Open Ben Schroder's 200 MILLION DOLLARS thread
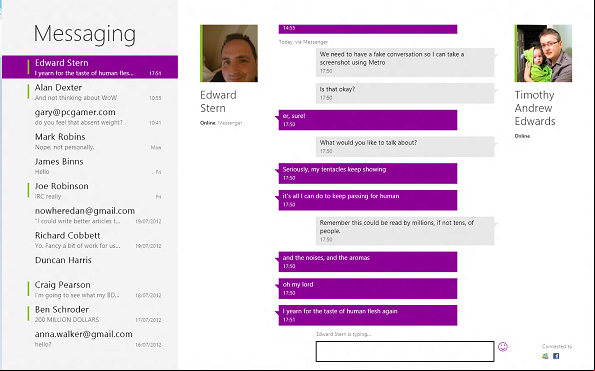 pyautogui.click(x=90, y=314)
